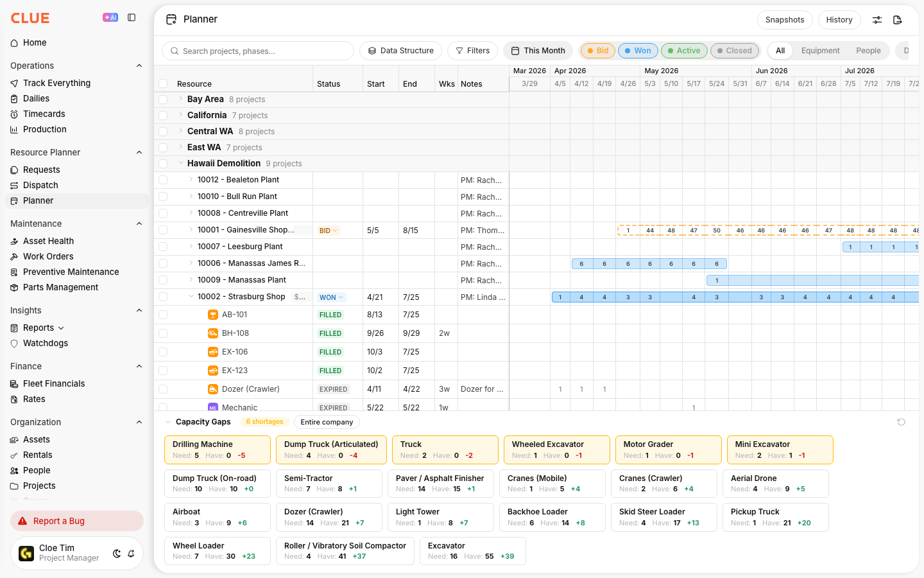The image size is (924, 578).
Task: Open the Snapshots button
Action: point(785,20)
